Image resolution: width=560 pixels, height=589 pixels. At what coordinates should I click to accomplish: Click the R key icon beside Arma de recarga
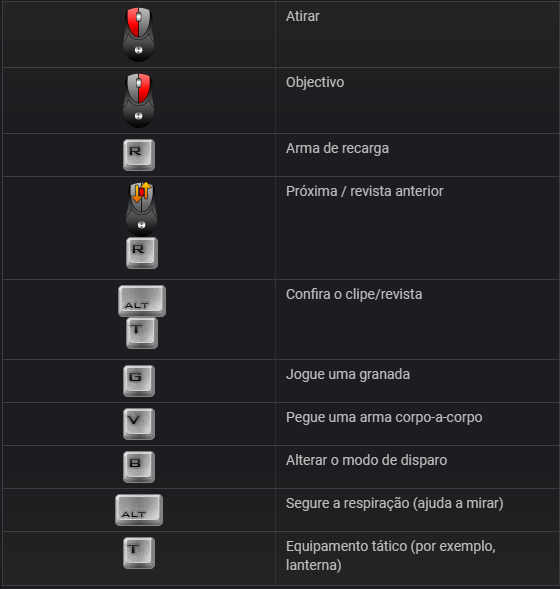[139, 155]
